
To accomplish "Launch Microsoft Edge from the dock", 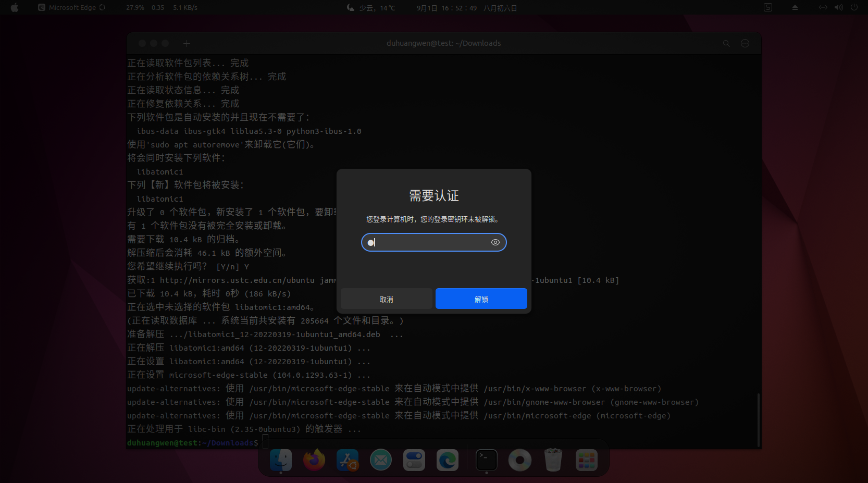I will click(x=448, y=460).
